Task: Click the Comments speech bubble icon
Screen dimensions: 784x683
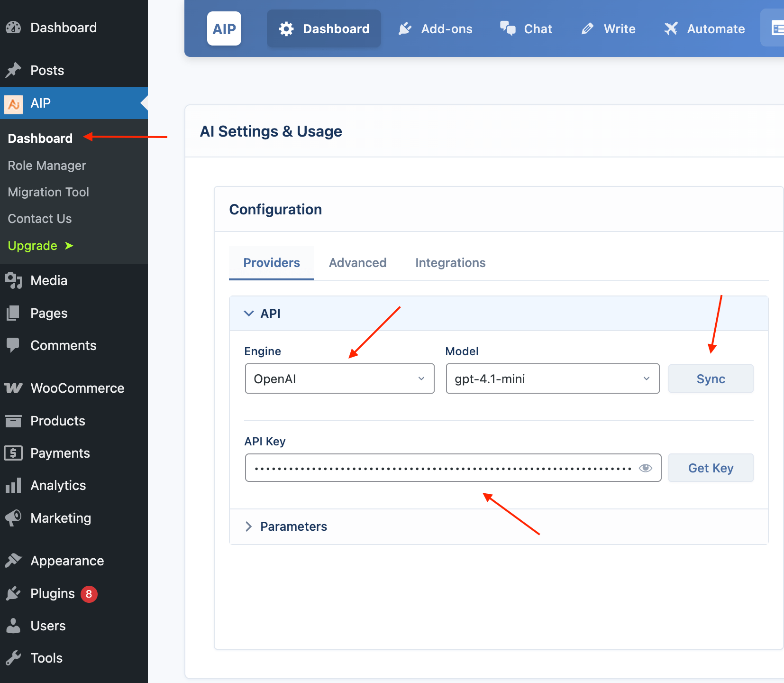Action: pos(13,345)
